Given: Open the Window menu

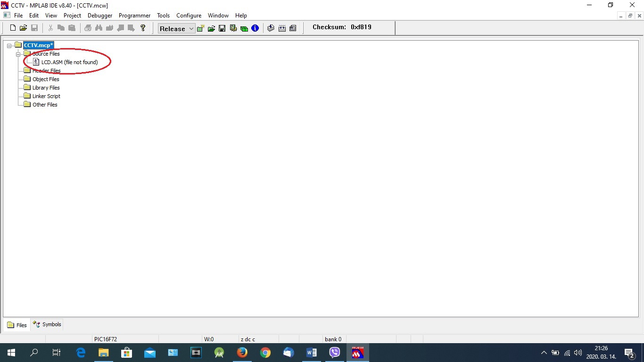Looking at the screenshot, I should pyautogui.click(x=218, y=16).
